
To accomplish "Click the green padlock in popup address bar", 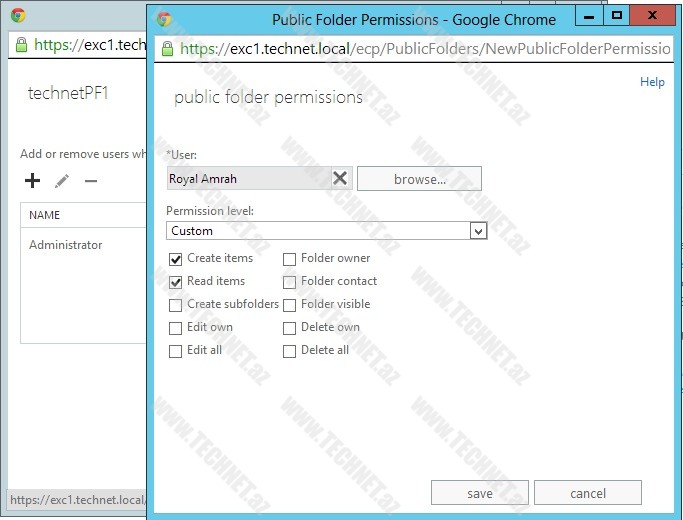I will (167, 48).
